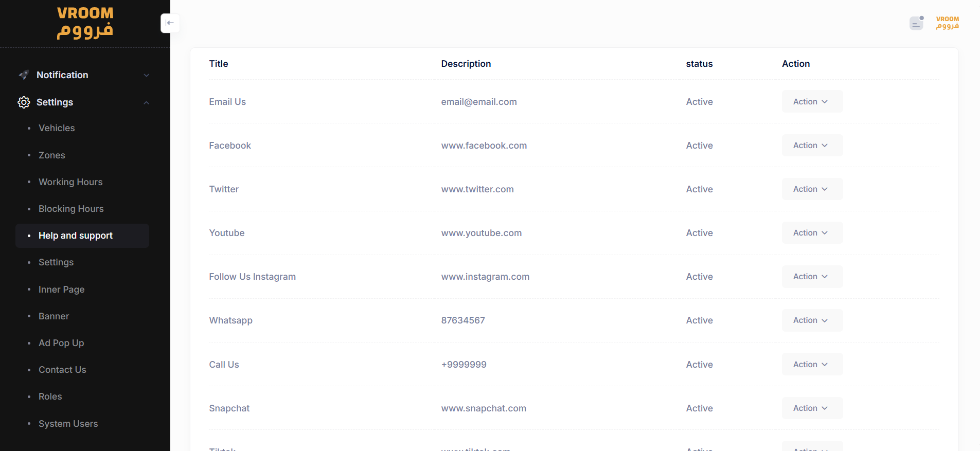The height and width of the screenshot is (451, 980).
Task: Click the Youtube title cell
Action: pos(227,233)
